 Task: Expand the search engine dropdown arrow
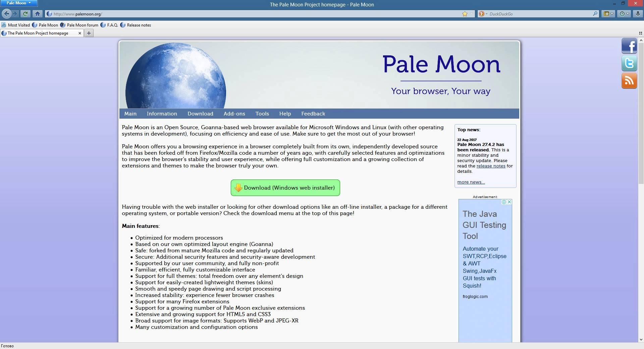coord(486,14)
